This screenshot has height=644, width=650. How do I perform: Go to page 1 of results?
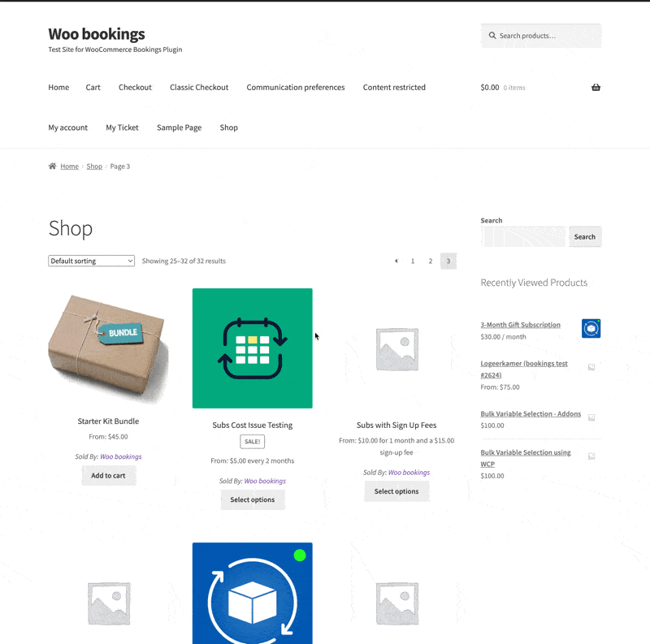click(x=413, y=261)
